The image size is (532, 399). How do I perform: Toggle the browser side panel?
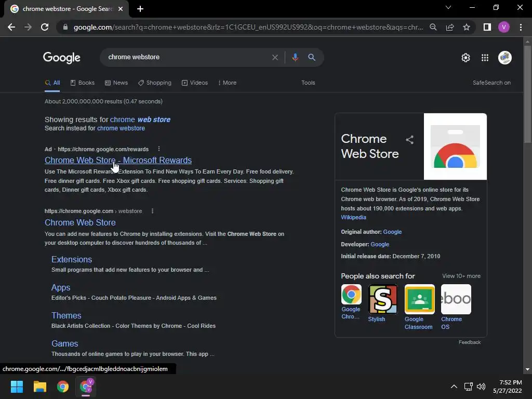click(x=487, y=27)
